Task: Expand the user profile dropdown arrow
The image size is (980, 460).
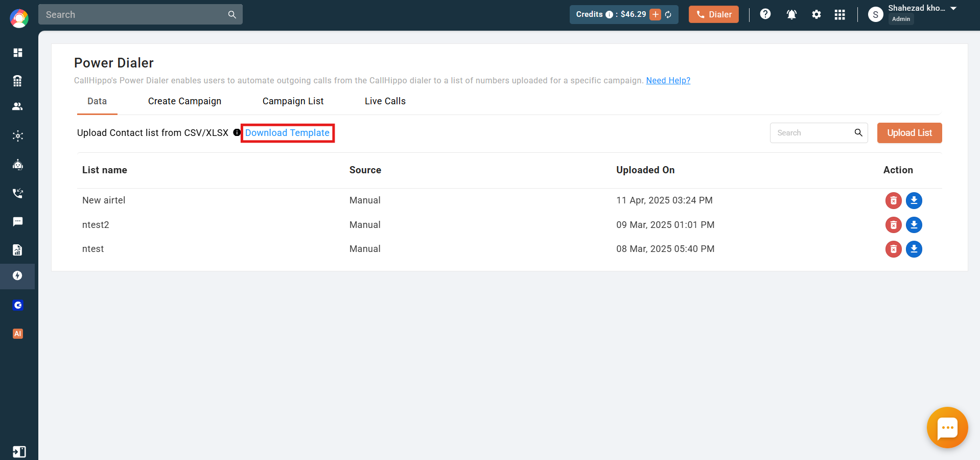Action: [953, 9]
